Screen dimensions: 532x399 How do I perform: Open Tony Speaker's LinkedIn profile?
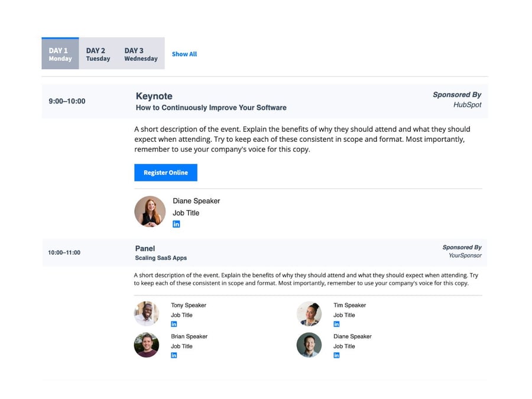click(x=174, y=324)
